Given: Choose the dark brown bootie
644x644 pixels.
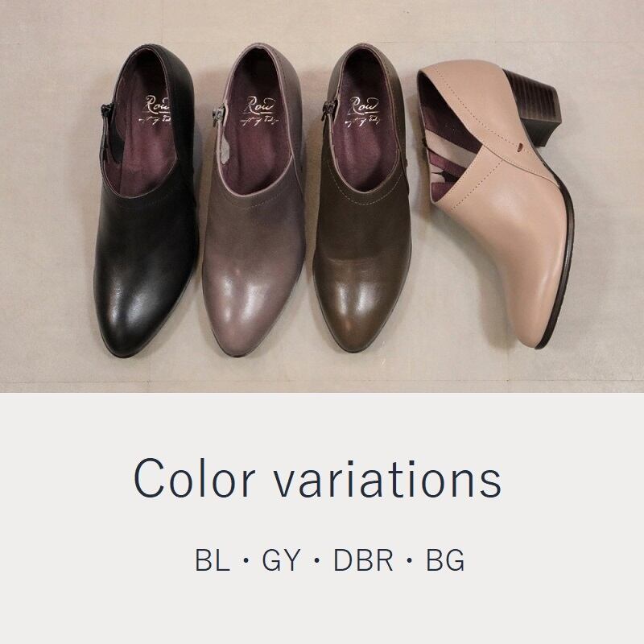Looking at the screenshot, I should pyautogui.click(x=361, y=197).
